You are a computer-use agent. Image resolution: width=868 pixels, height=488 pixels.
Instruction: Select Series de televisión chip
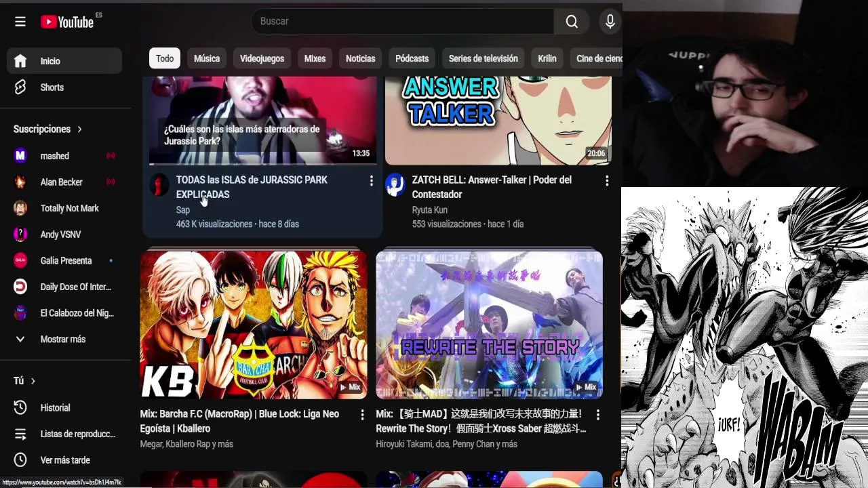[483, 59]
